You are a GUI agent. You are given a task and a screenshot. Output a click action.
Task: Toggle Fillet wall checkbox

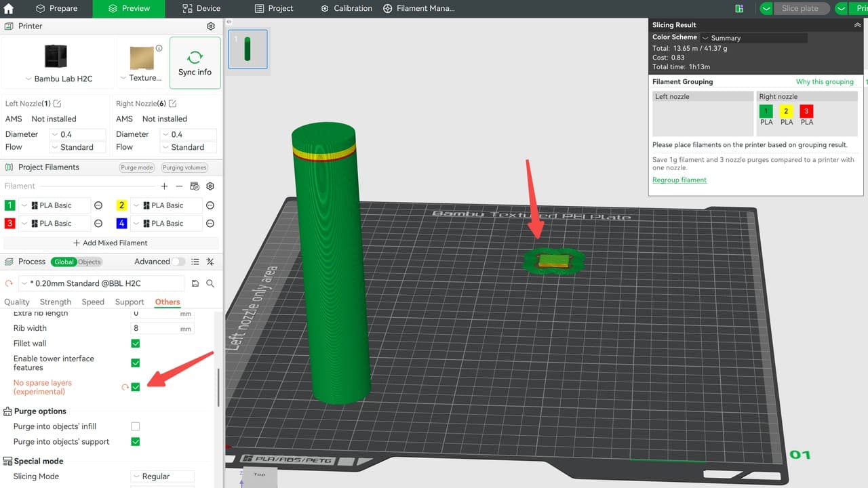136,344
